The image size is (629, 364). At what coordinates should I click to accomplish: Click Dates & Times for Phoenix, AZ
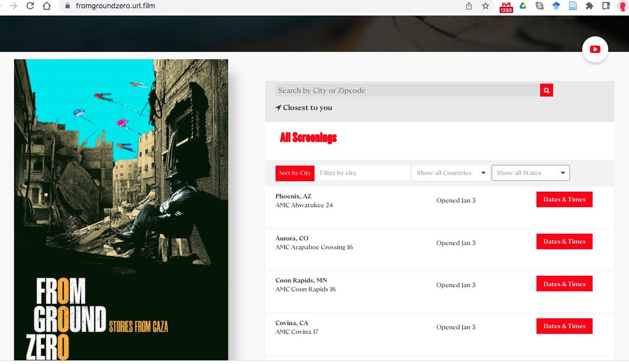(x=565, y=200)
